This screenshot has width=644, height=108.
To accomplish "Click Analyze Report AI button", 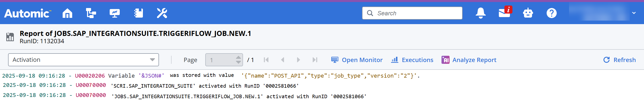I will tap(469, 60).
